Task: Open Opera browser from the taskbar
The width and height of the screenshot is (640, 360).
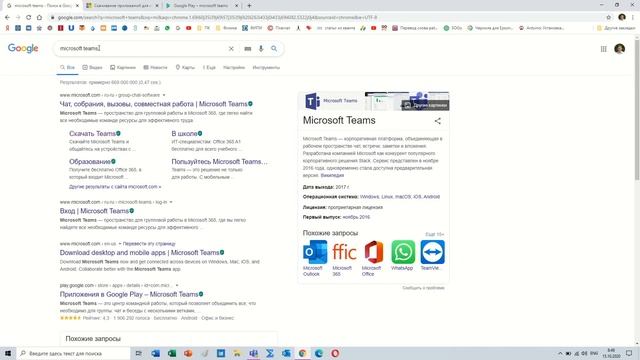Action: pyautogui.click(x=335, y=353)
